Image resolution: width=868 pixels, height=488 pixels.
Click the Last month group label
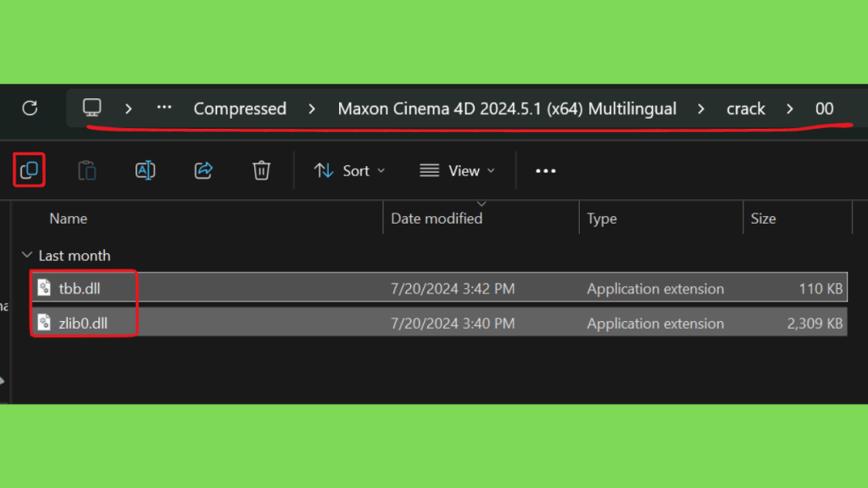(x=75, y=256)
